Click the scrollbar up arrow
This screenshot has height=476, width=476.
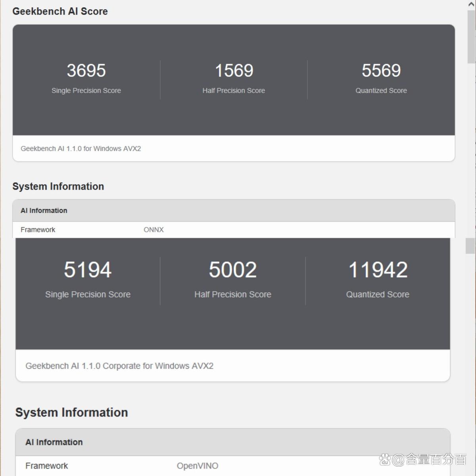click(471, 4)
